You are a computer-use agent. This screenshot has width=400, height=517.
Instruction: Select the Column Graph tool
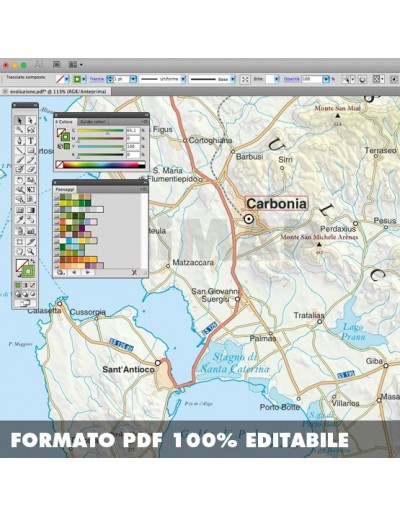tap(31, 230)
